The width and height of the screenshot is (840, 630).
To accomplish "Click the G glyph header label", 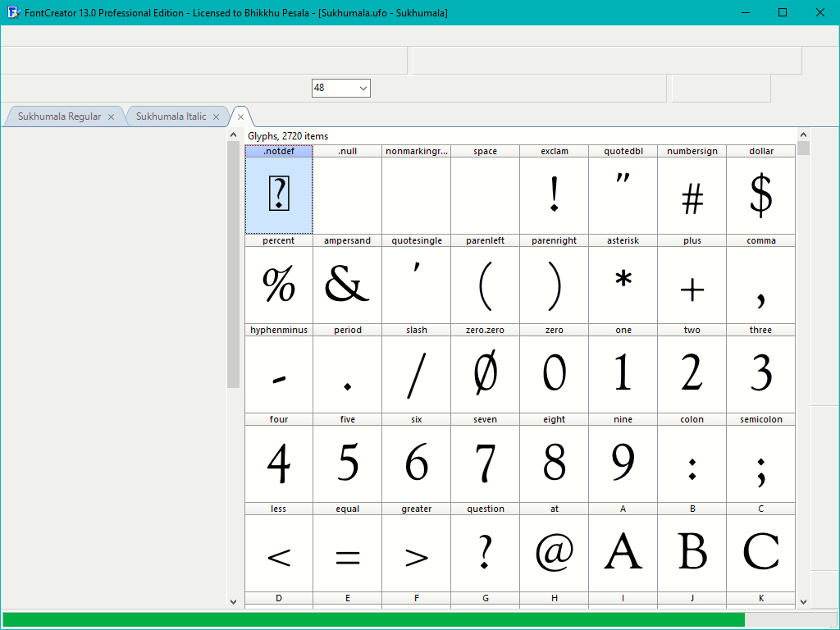I will [x=485, y=598].
